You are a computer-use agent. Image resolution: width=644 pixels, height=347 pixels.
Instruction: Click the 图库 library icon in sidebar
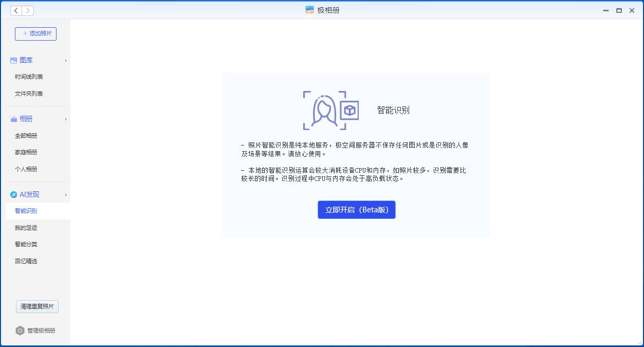point(13,60)
